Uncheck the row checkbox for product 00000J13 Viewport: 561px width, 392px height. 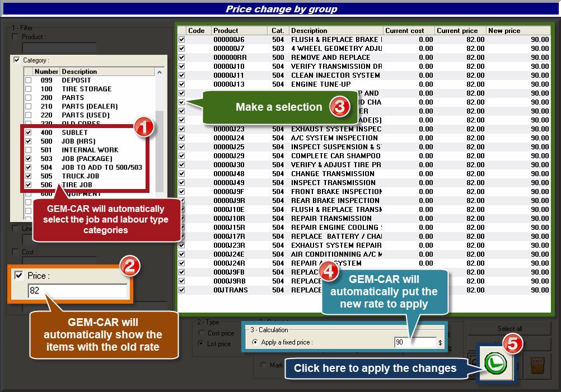[x=182, y=84]
